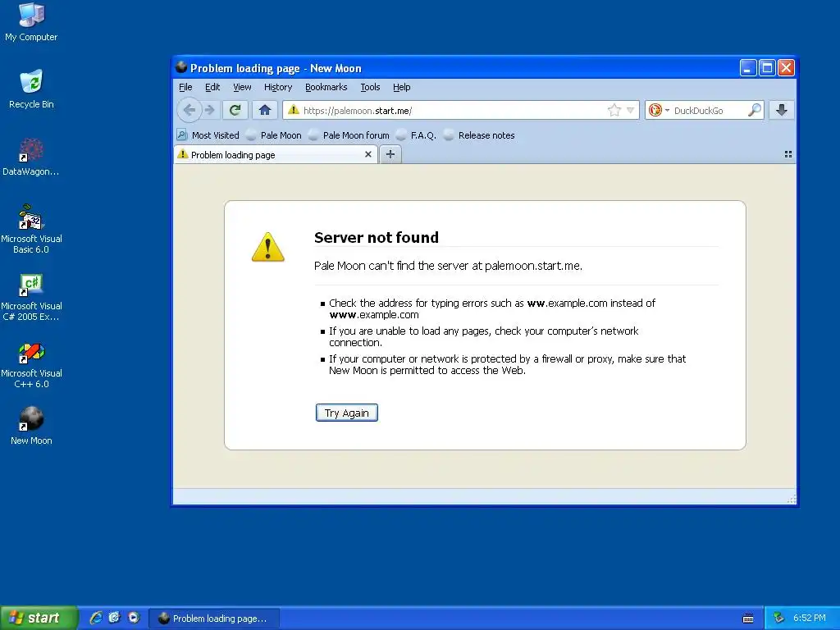Reload the current page
840x630 pixels.
click(x=235, y=111)
